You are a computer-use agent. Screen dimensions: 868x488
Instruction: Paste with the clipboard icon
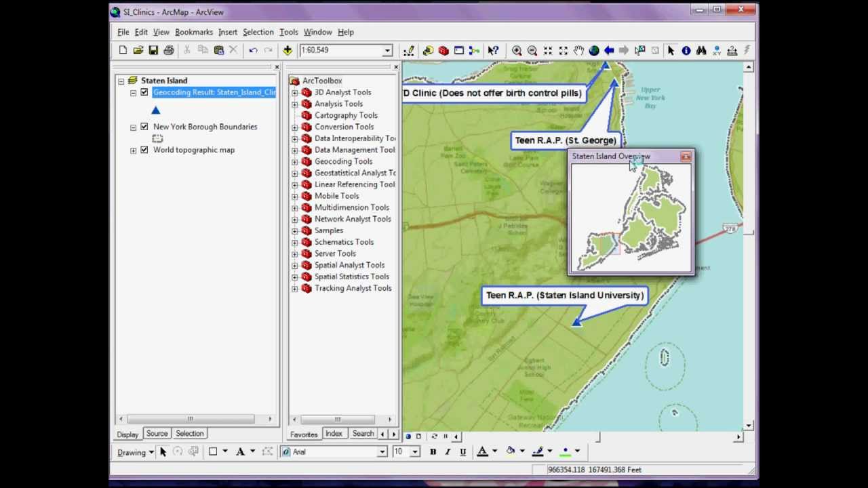(x=218, y=50)
